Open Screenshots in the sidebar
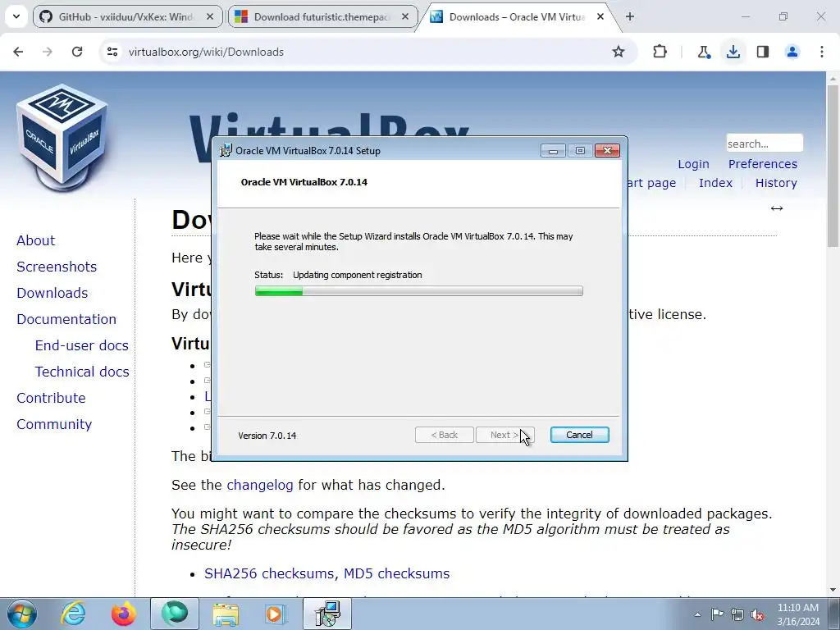Viewport: 840px width, 630px height. click(x=57, y=267)
